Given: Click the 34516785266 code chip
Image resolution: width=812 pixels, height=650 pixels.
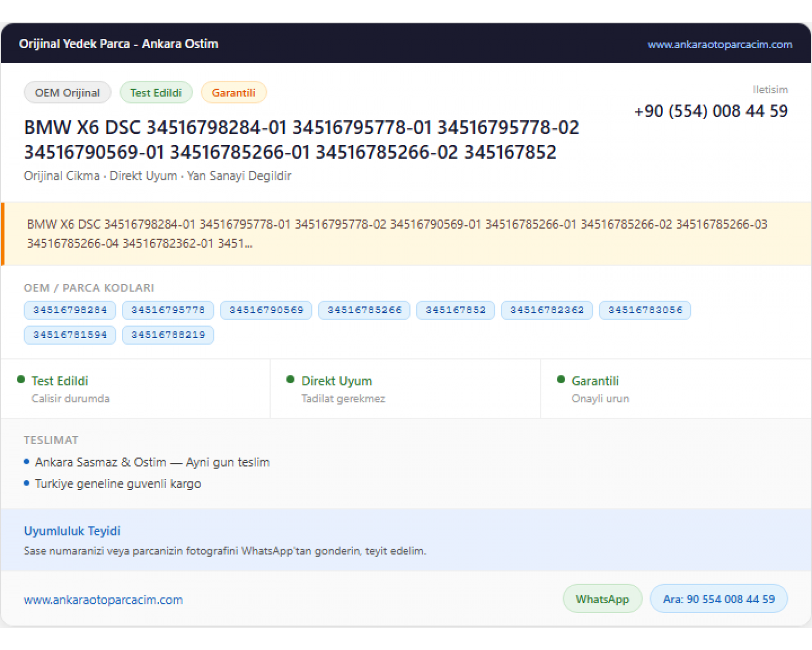Looking at the screenshot, I should [364, 310].
